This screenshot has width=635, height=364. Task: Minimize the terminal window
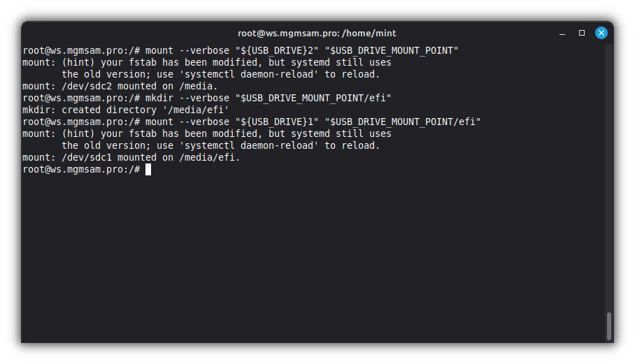click(562, 33)
